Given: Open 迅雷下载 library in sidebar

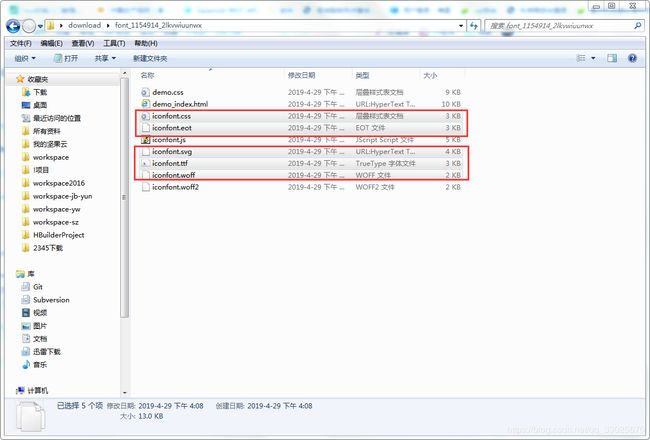Looking at the screenshot, I should (x=47, y=352).
